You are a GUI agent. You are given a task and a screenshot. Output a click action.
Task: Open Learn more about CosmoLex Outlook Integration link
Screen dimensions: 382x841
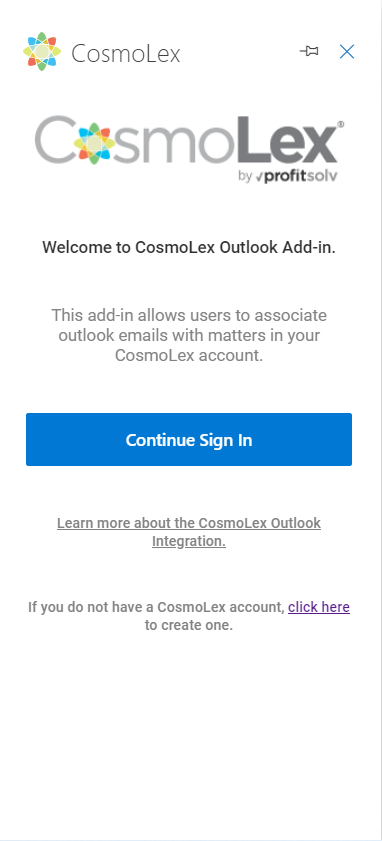(189, 532)
